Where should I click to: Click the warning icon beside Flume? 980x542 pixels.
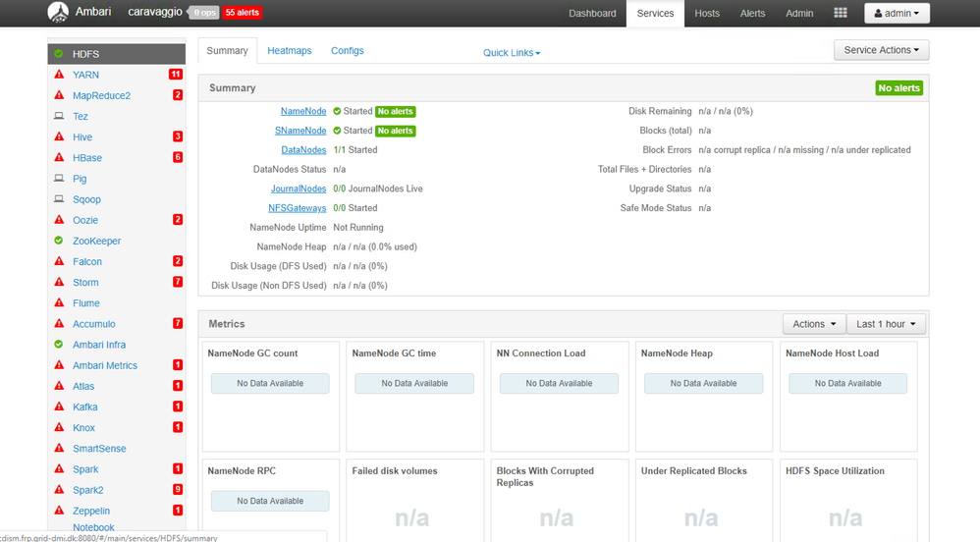(x=59, y=302)
